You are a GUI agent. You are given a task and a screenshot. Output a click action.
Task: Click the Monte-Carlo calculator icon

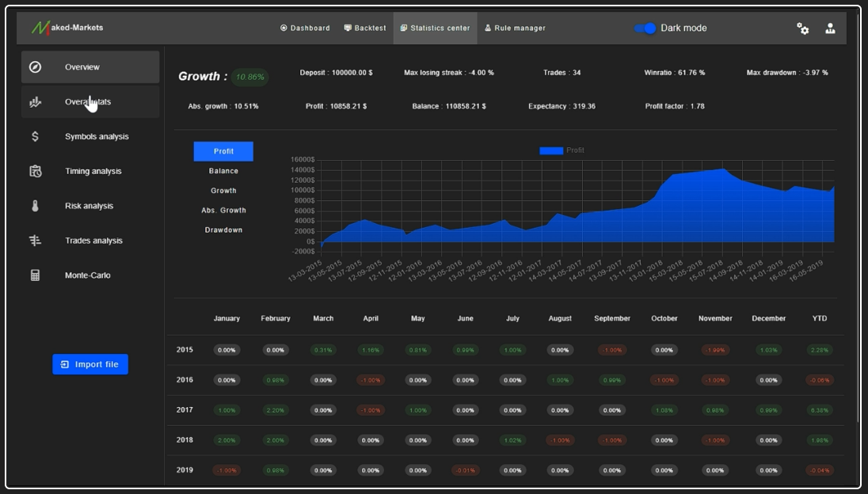pos(35,275)
